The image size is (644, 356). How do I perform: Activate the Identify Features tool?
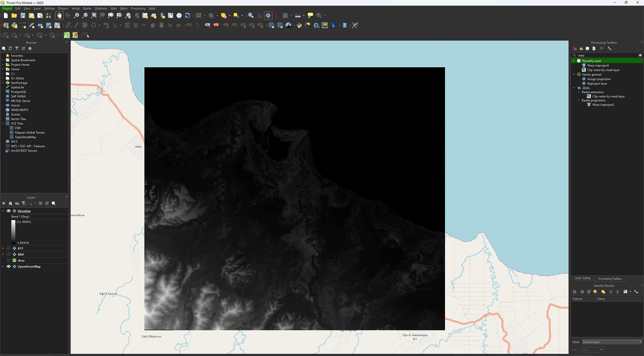(x=251, y=15)
